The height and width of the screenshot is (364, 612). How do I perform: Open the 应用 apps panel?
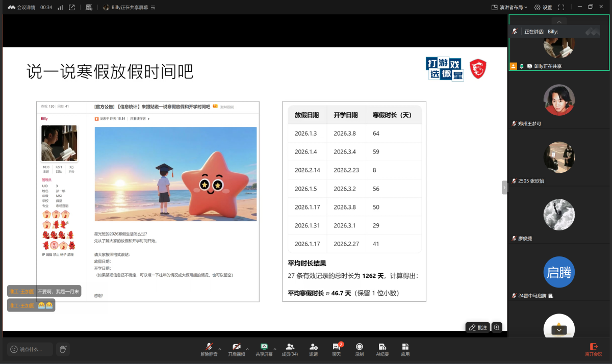(x=404, y=349)
